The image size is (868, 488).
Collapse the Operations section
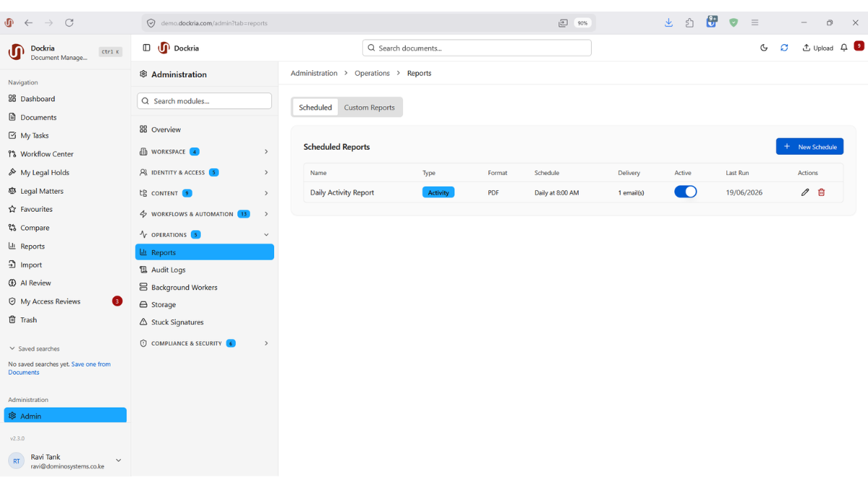[205, 235]
